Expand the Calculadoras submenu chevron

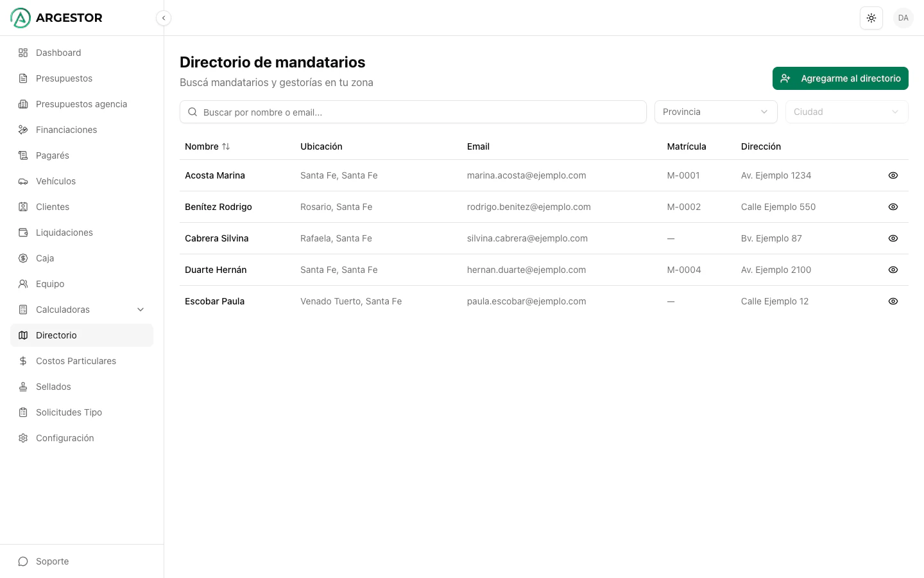[141, 310]
